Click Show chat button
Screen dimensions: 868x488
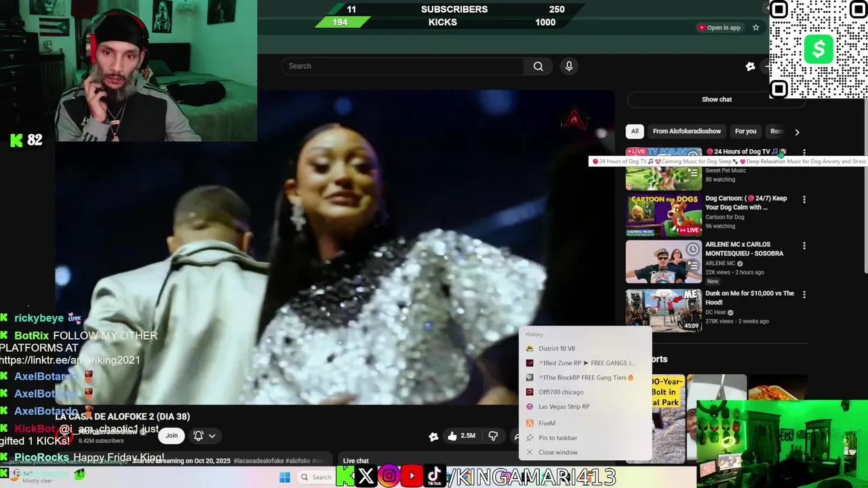click(716, 99)
